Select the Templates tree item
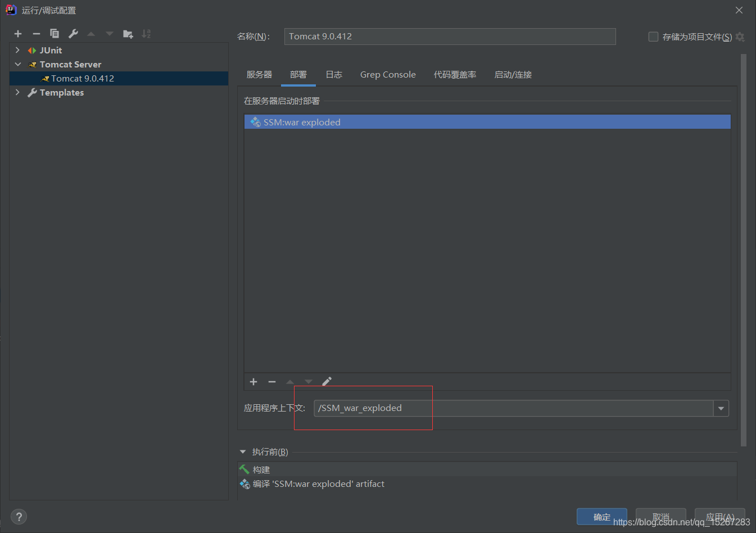 (x=119, y=92)
